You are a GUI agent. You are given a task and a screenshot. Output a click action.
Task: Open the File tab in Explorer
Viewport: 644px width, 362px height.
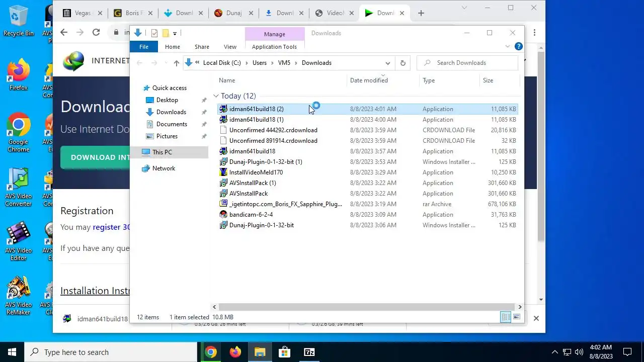pyautogui.click(x=144, y=47)
